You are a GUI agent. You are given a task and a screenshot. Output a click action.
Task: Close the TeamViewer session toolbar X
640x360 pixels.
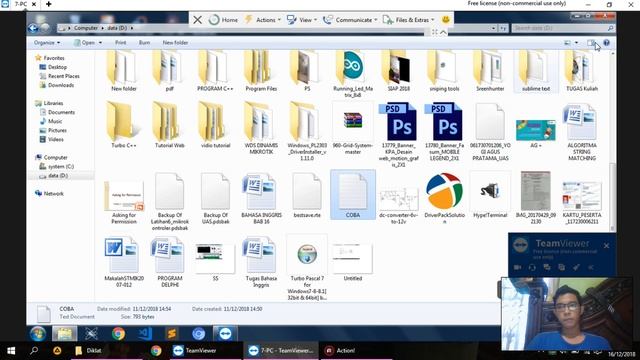pyautogui.click(x=198, y=20)
